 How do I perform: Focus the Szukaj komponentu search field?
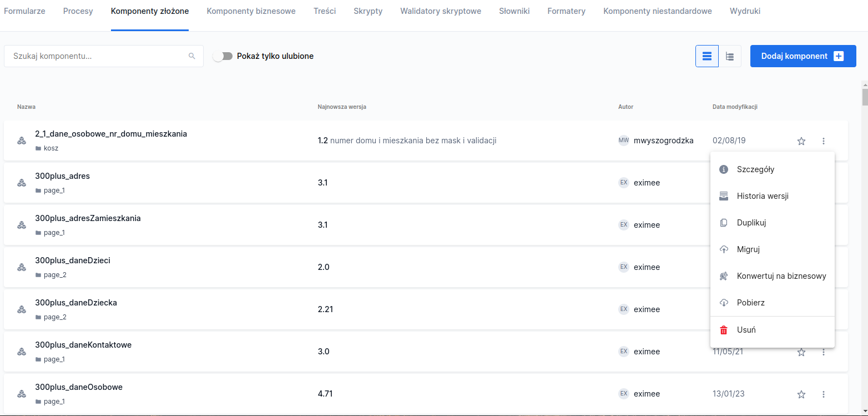(97, 56)
